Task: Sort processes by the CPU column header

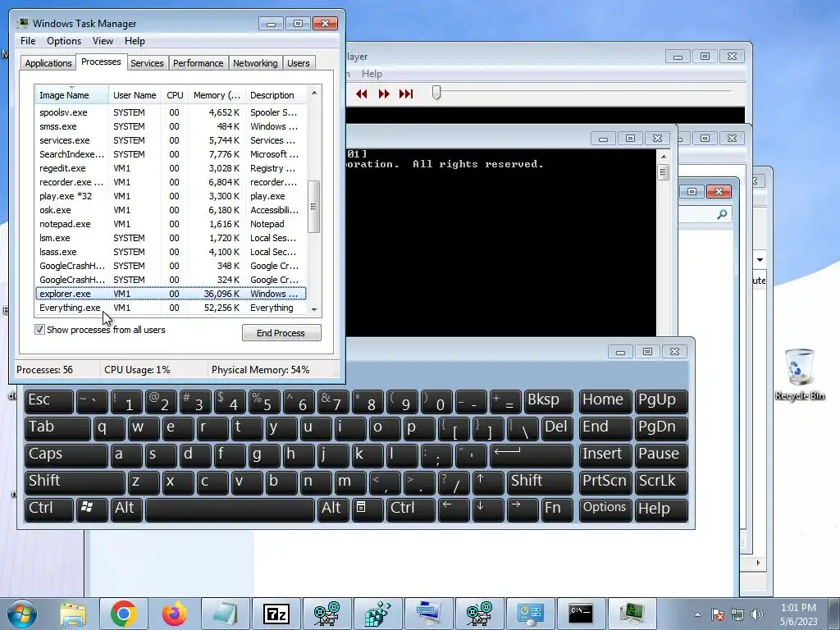Action: click(175, 95)
